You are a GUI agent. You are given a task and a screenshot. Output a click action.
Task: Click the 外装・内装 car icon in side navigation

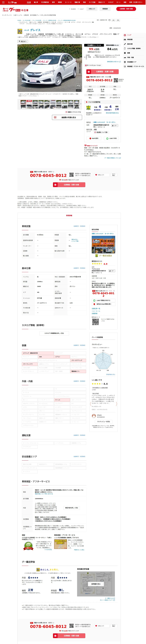[125, 58]
